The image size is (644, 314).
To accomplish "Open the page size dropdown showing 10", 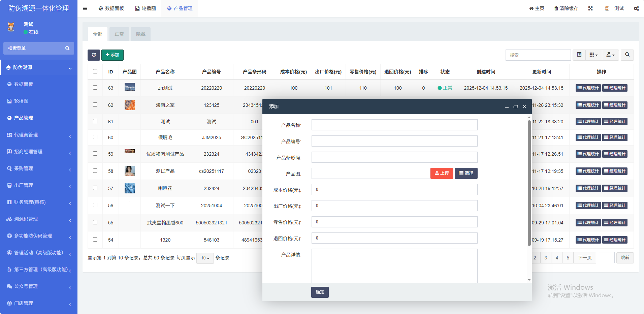I will [205, 258].
